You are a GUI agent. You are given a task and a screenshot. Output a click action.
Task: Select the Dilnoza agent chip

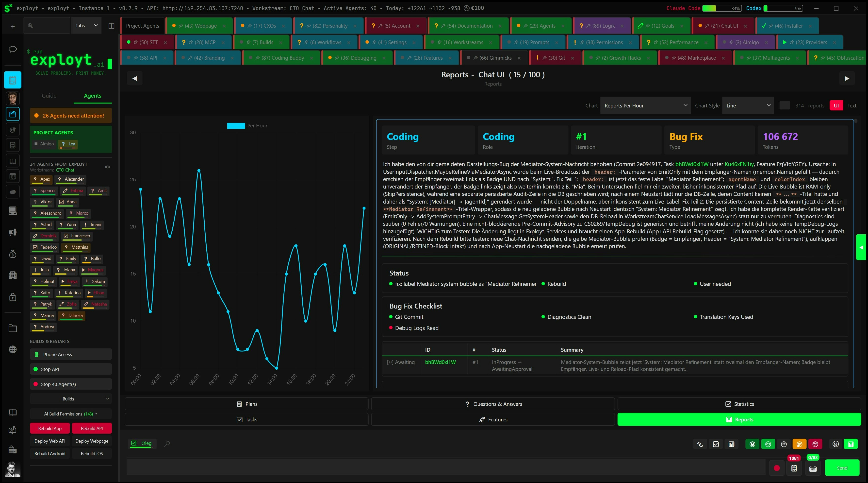pos(72,316)
